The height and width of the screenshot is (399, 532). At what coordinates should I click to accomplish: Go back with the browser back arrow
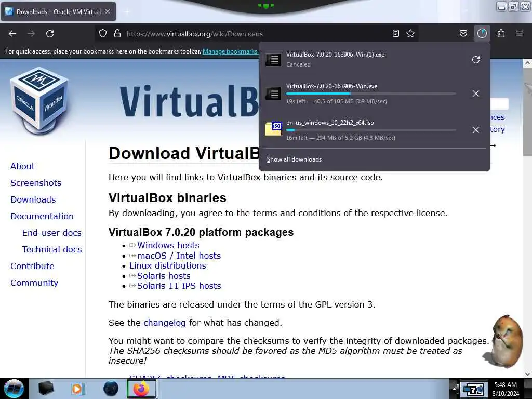[12, 34]
